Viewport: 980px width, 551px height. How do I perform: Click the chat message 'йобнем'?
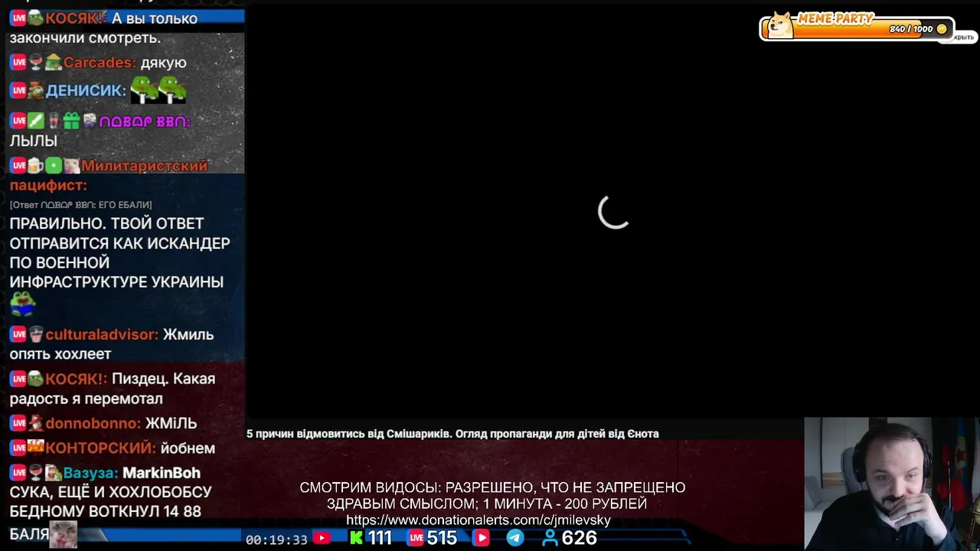coord(188,448)
